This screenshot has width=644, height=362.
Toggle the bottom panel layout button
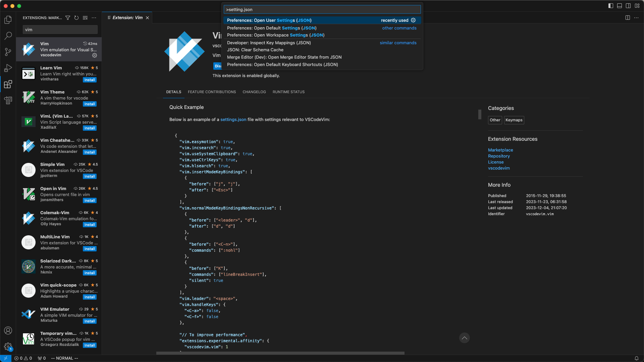(620, 6)
